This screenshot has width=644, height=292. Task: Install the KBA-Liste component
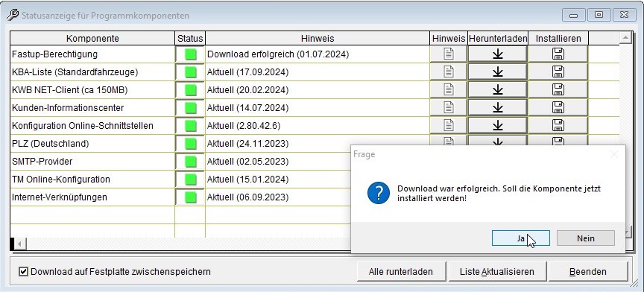pos(558,72)
